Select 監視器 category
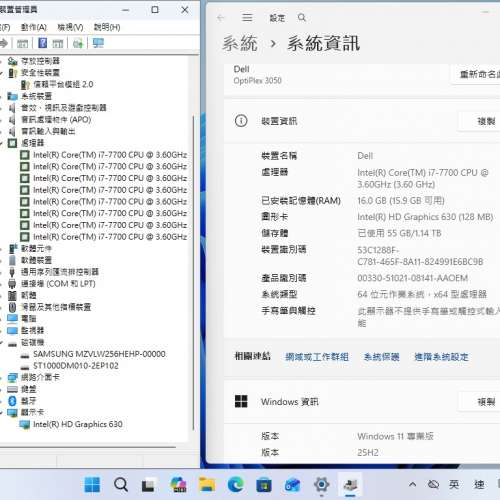The image size is (500, 500). [x=33, y=330]
